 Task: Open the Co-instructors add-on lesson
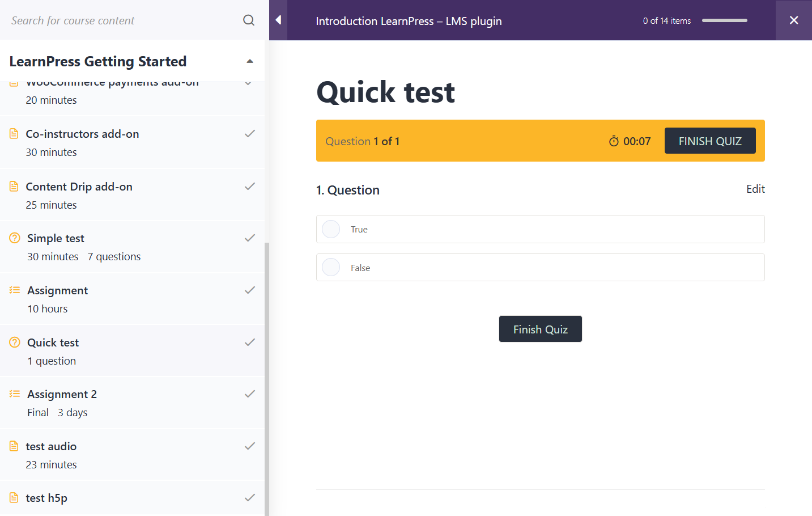[x=83, y=134]
